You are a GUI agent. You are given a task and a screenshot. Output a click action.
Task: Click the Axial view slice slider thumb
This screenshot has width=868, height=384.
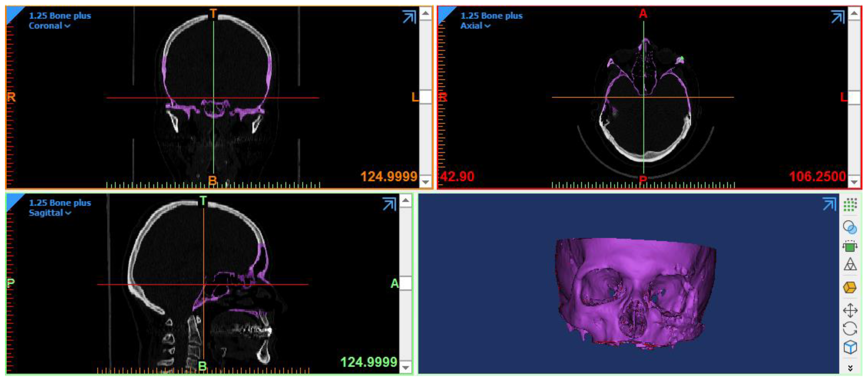(854, 98)
